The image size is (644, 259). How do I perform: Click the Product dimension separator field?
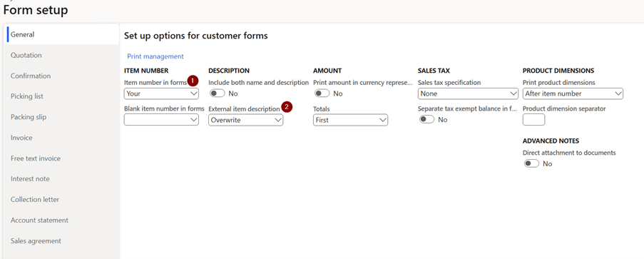point(534,120)
